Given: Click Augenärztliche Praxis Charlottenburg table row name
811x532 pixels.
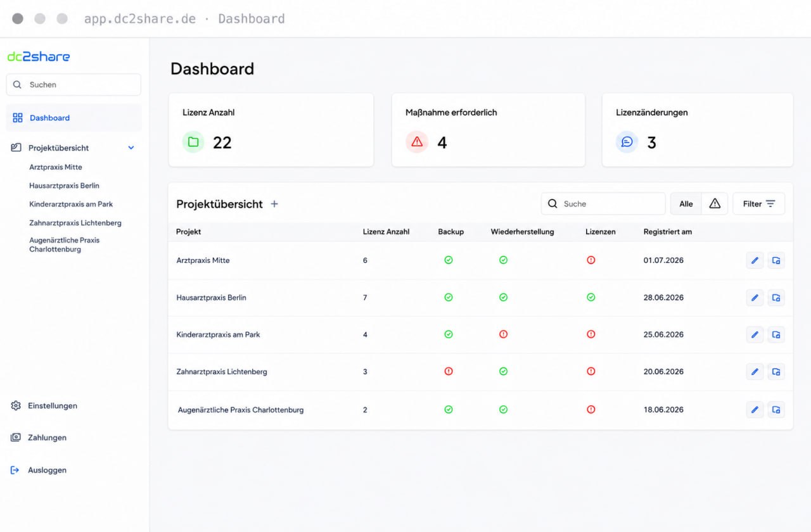Looking at the screenshot, I should 241,410.
